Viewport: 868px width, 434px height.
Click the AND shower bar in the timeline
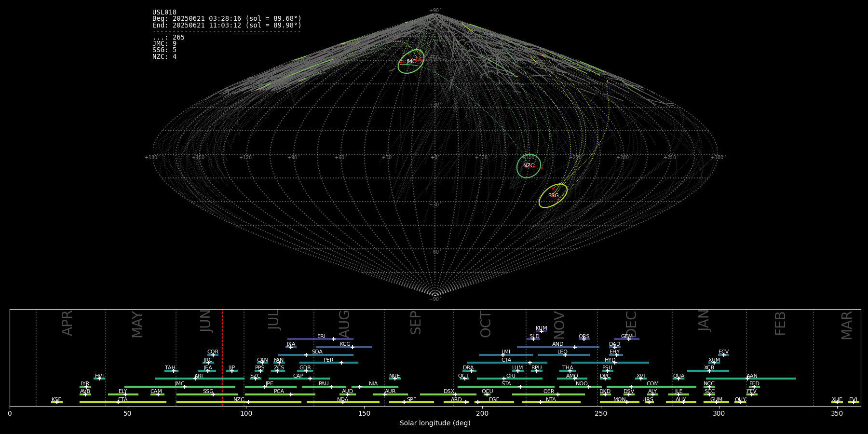(558, 347)
